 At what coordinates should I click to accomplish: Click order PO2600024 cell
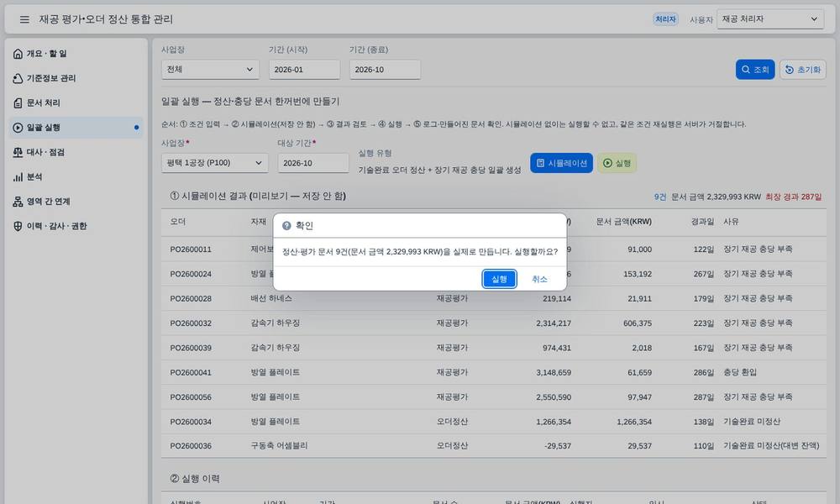tap(191, 274)
